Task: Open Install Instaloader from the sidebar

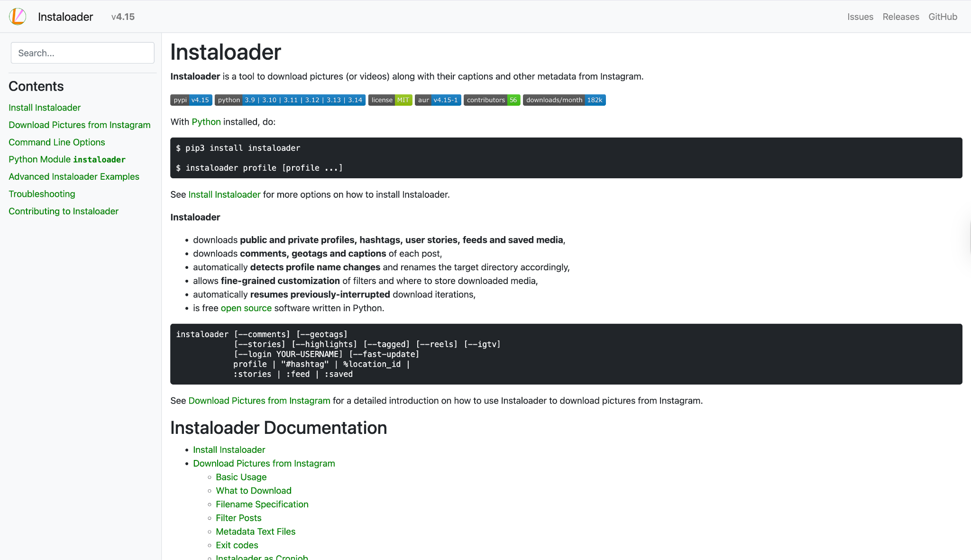Action: (x=44, y=108)
